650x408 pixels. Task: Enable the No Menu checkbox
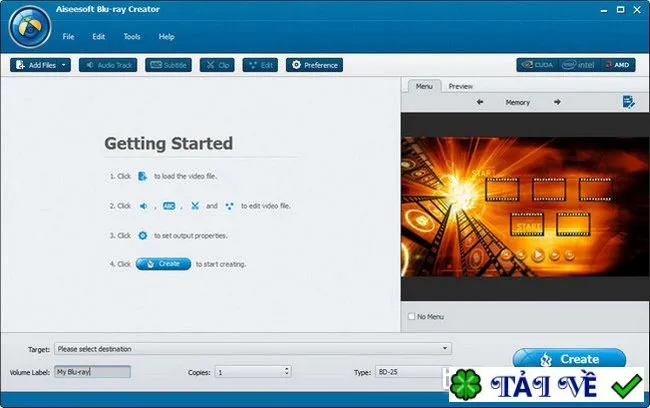click(x=412, y=316)
